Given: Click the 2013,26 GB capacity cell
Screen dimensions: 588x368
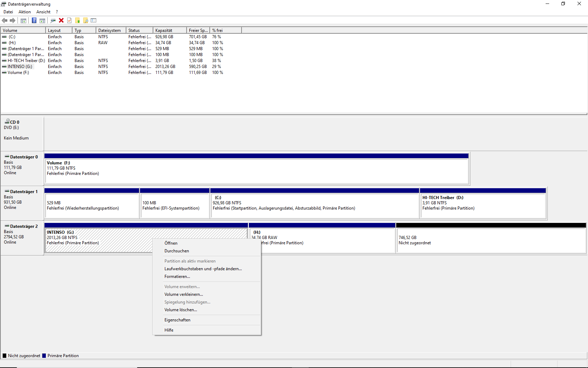Looking at the screenshot, I should click(165, 67).
